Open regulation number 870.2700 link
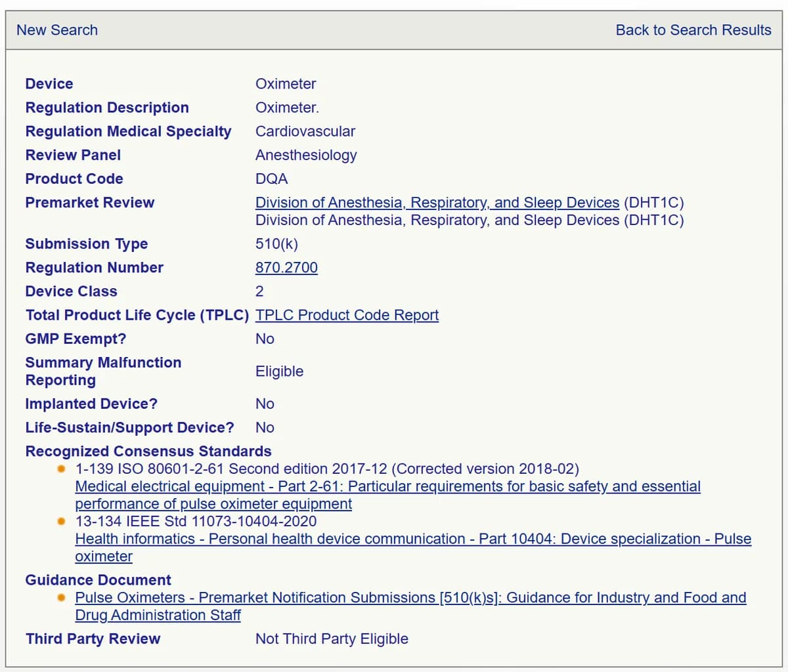 [x=286, y=268]
